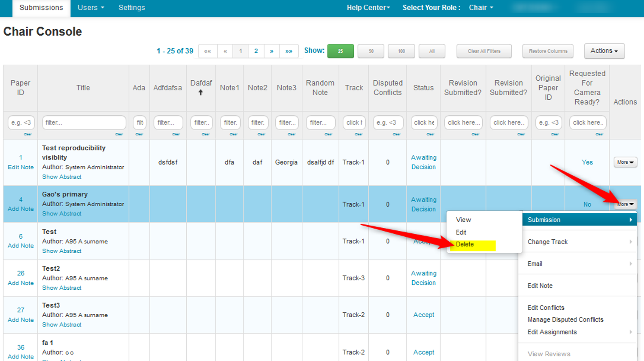644x361 pixels.
Task: Open the Requested For Camera Ready filter
Action: [x=588, y=122]
